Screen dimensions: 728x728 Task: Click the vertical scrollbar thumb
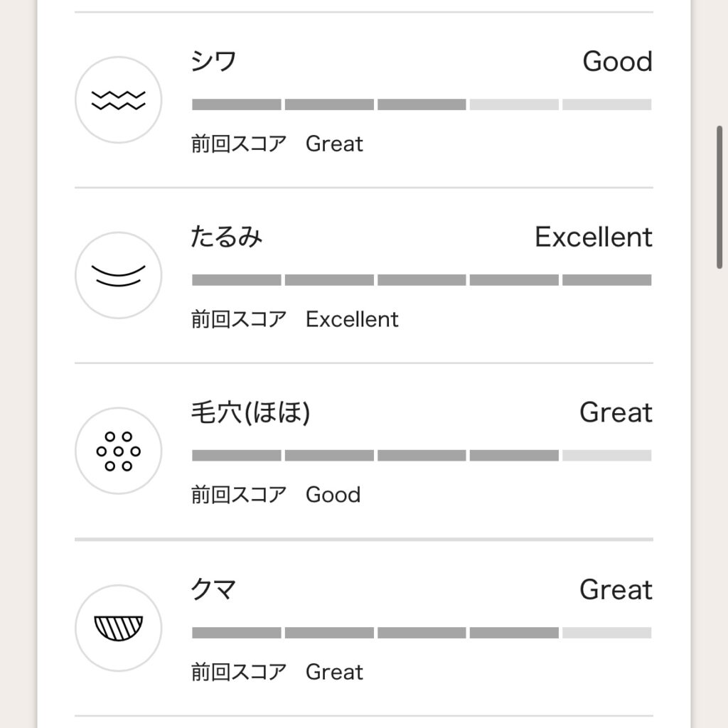click(719, 197)
